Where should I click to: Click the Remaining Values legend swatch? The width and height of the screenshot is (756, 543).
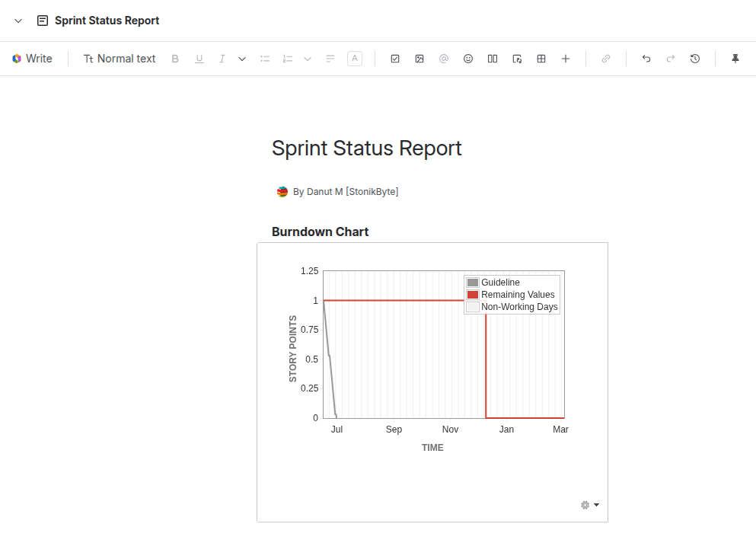[473, 295]
